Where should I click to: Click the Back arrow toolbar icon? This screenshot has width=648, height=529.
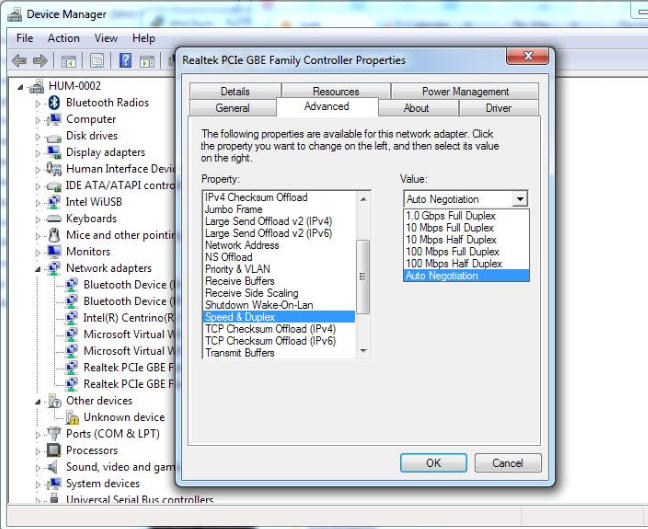click(19, 61)
